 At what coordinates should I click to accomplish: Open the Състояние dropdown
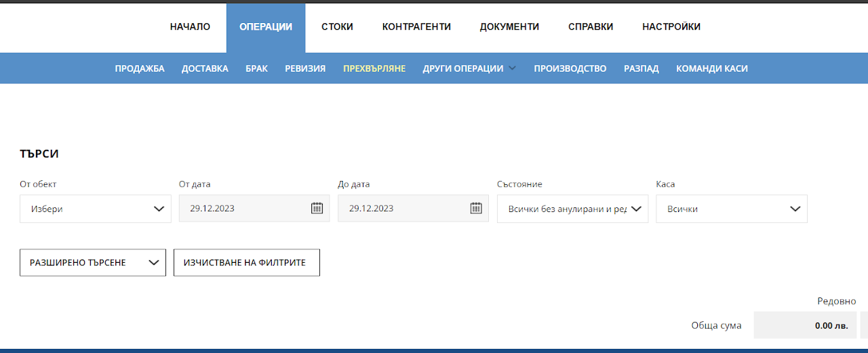tap(572, 209)
